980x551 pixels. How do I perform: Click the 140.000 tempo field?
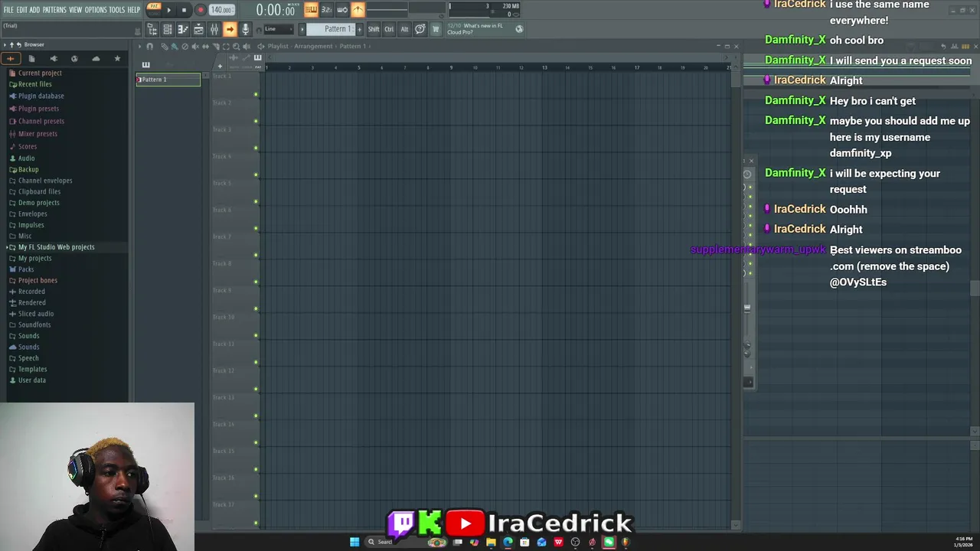tap(222, 10)
